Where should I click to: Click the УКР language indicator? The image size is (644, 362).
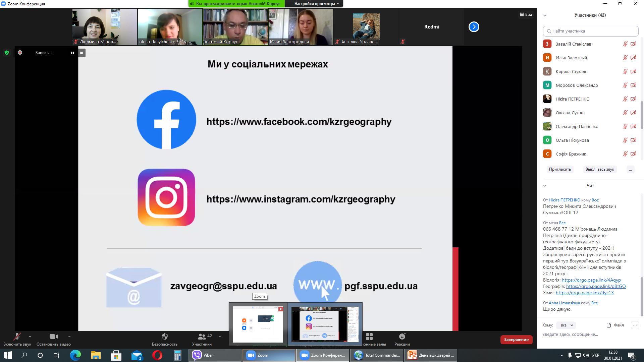pyautogui.click(x=596, y=355)
